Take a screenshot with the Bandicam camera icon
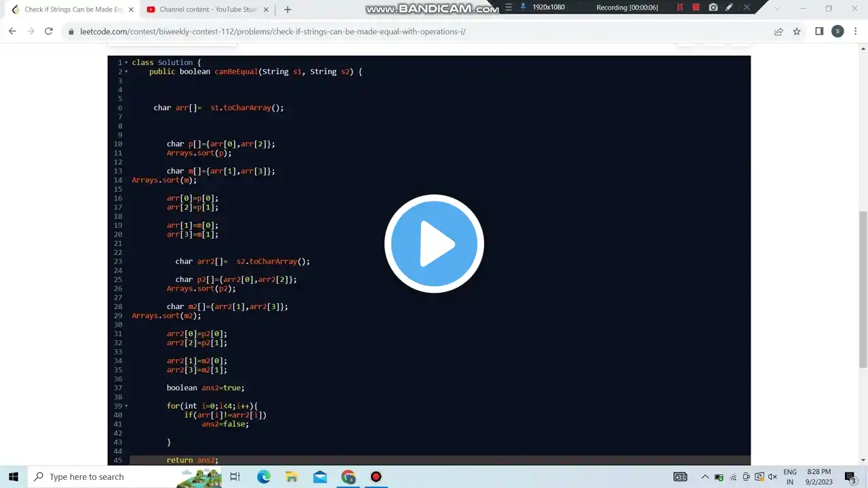 (713, 7)
